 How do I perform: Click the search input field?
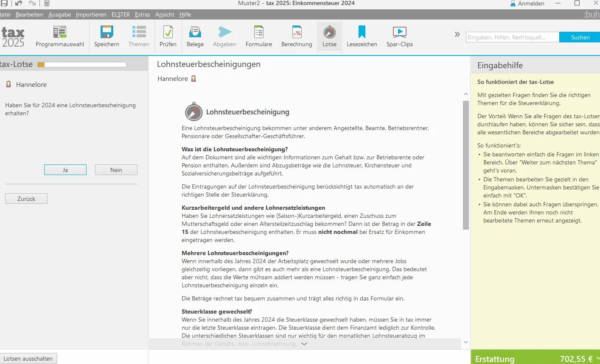512,37
